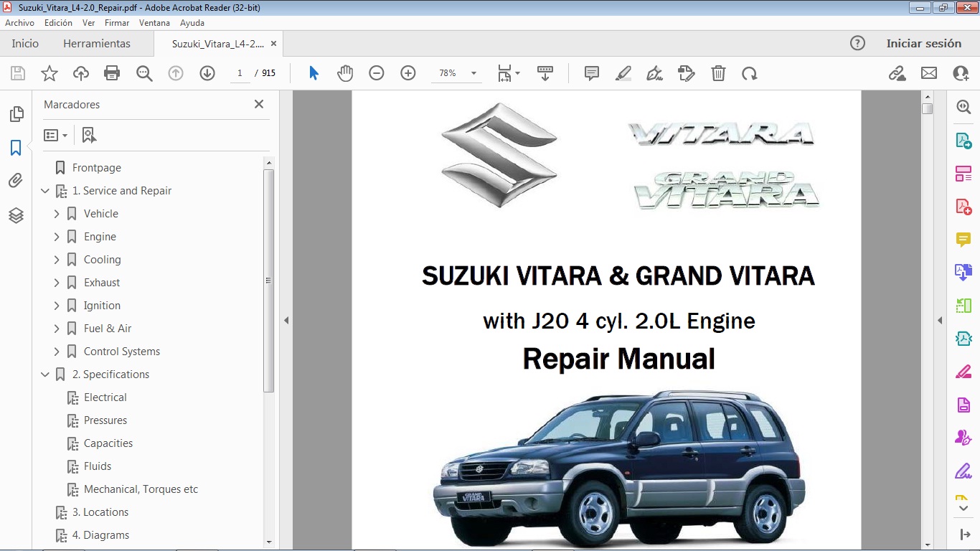Open the Firmar menu
980x551 pixels.
(117, 23)
